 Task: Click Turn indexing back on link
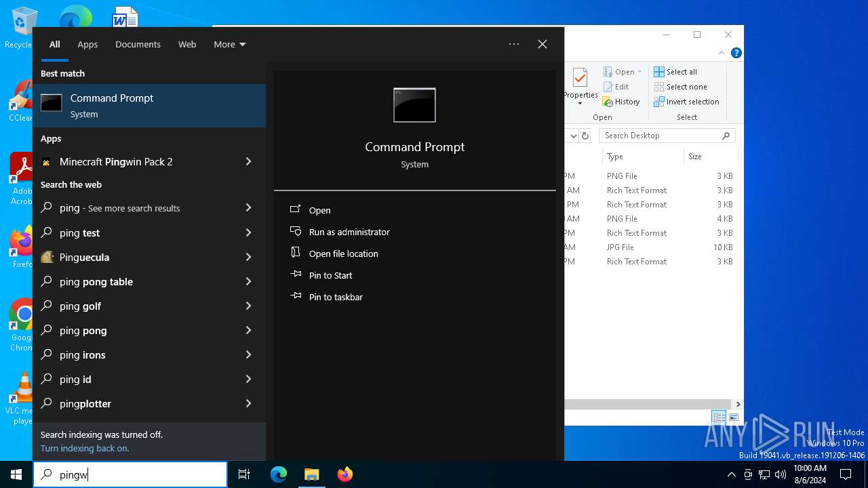[85, 448]
